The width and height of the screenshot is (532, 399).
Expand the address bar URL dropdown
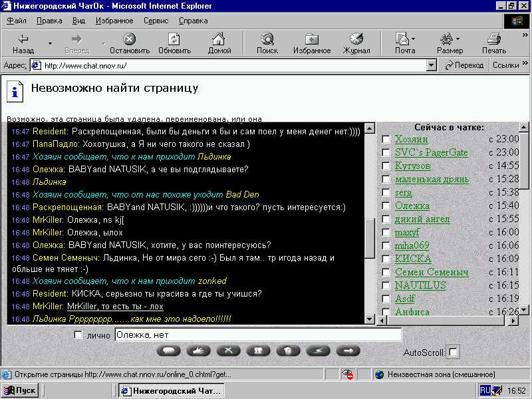431,65
